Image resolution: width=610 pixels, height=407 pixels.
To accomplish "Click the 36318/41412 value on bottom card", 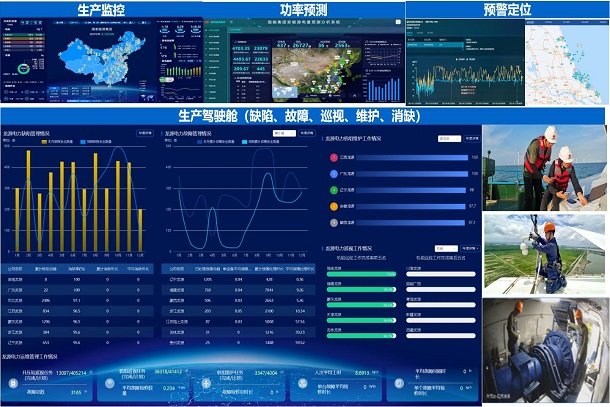I will pos(168,372).
